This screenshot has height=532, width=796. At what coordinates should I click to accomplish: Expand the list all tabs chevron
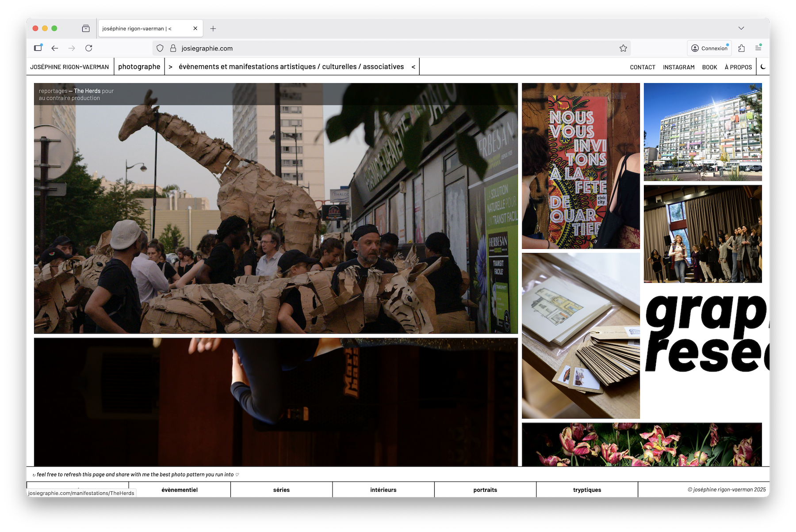pos(741,28)
